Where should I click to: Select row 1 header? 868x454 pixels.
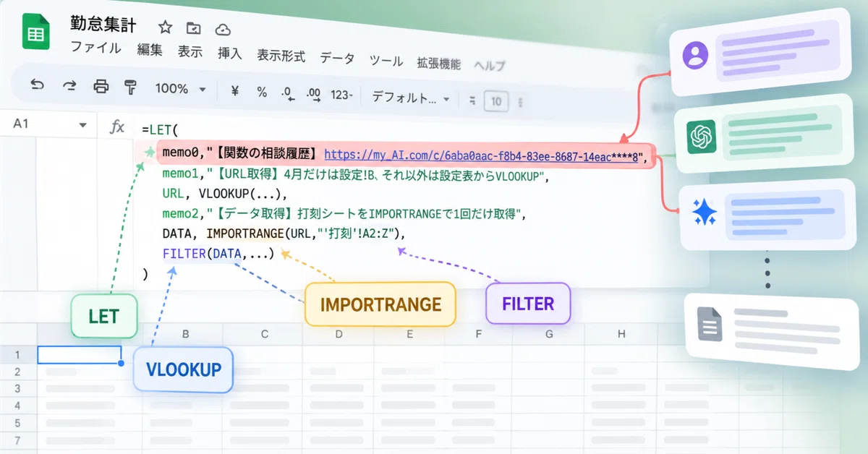[18, 355]
